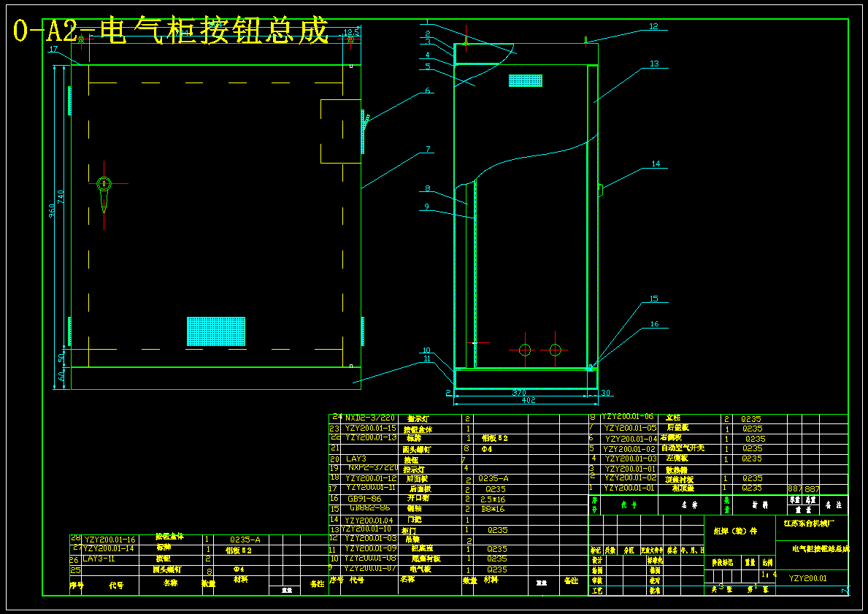The image size is (868, 614).
Task: Select the LAY3 code in row 20
Action: [x=356, y=459]
